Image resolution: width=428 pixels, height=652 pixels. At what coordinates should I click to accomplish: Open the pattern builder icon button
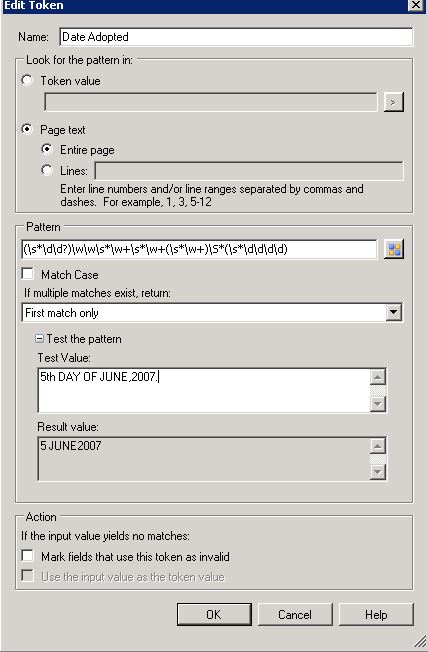pos(393,249)
